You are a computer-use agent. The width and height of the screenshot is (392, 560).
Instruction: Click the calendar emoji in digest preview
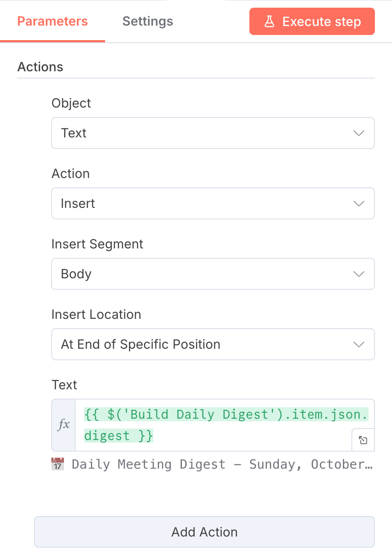pyautogui.click(x=57, y=464)
